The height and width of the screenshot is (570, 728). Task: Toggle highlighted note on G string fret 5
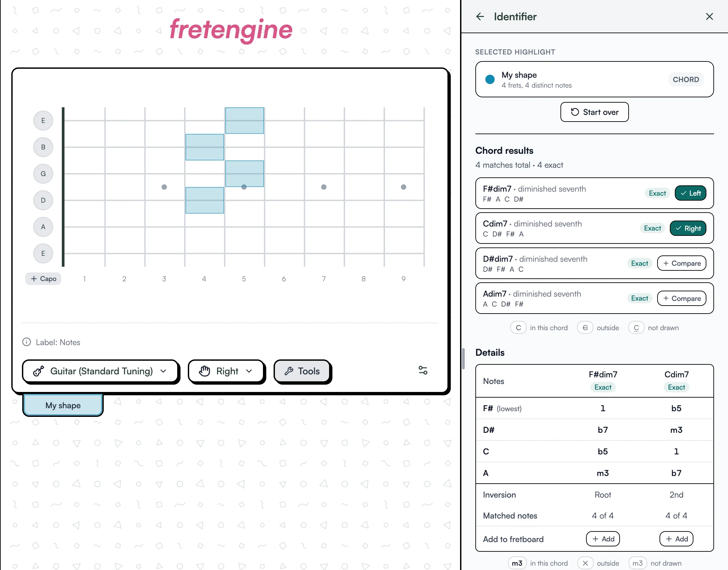click(244, 173)
